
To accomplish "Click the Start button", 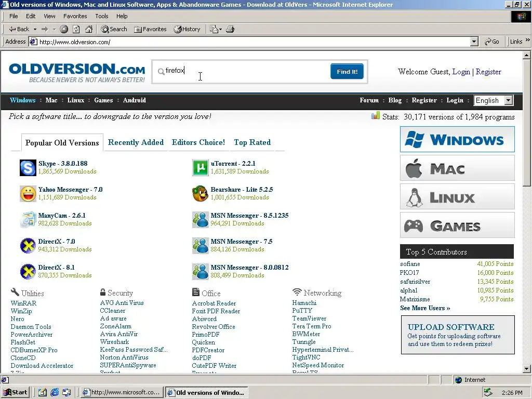I will 15,393.
